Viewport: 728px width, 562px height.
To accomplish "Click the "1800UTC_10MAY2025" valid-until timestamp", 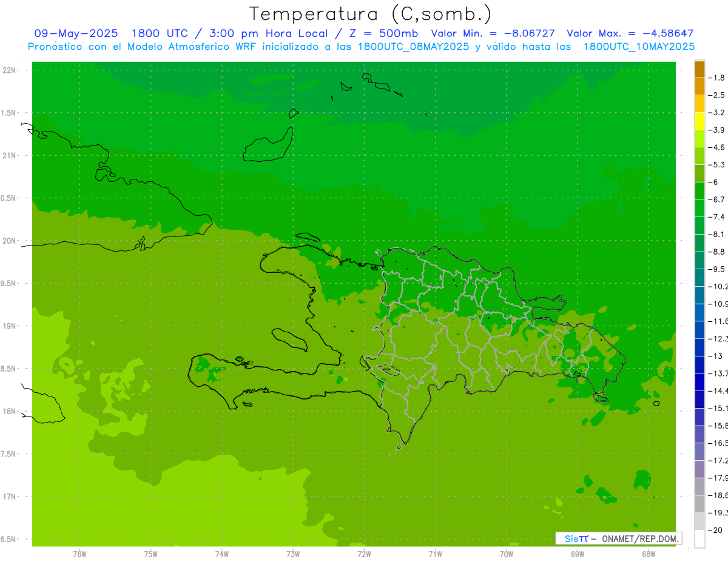I will pos(639,47).
